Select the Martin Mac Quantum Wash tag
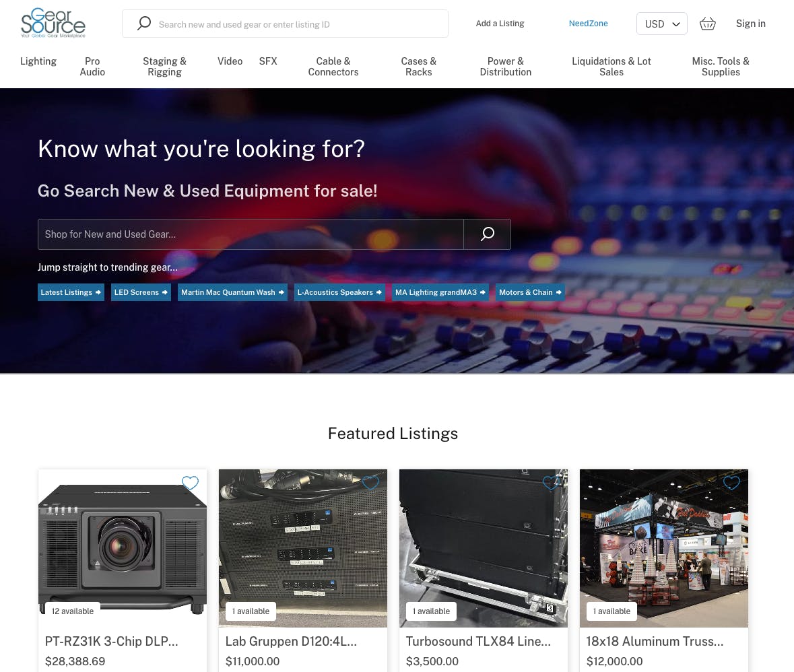794x672 pixels. 232,292
